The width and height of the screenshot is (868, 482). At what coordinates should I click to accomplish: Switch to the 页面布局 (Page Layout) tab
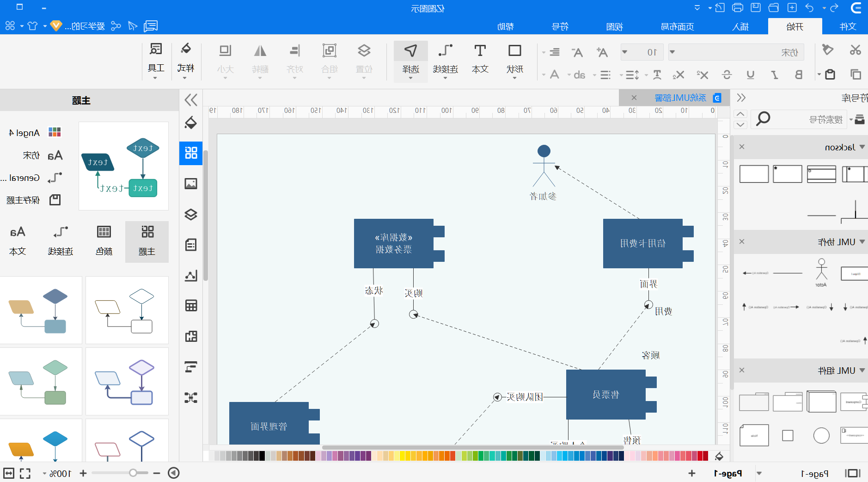click(x=677, y=26)
